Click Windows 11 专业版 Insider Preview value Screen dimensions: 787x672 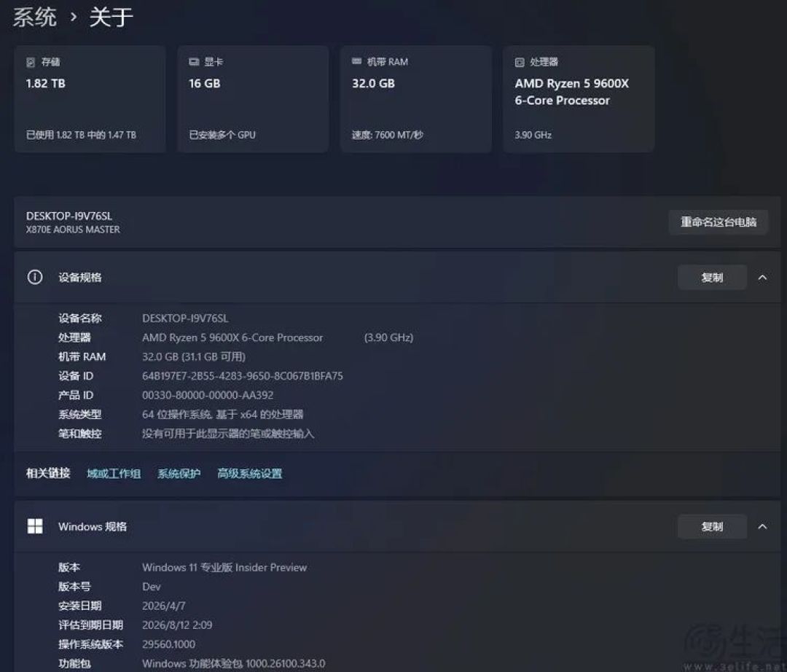pos(224,568)
